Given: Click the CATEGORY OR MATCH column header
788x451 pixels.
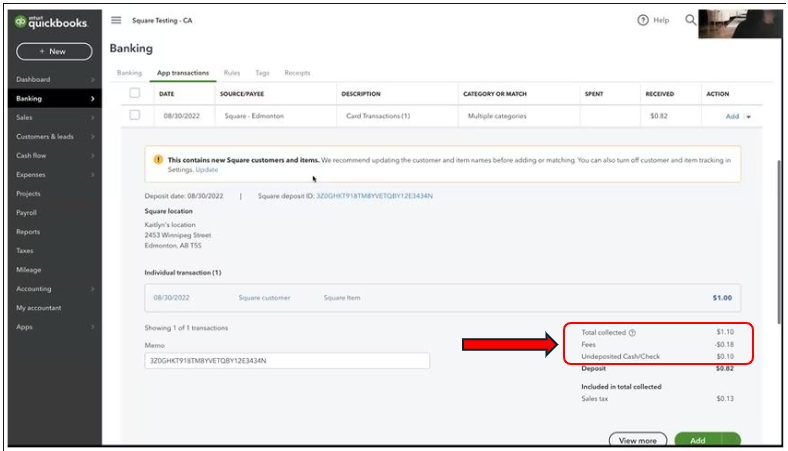Looking at the screenshot, I should (x=495, y=94).
